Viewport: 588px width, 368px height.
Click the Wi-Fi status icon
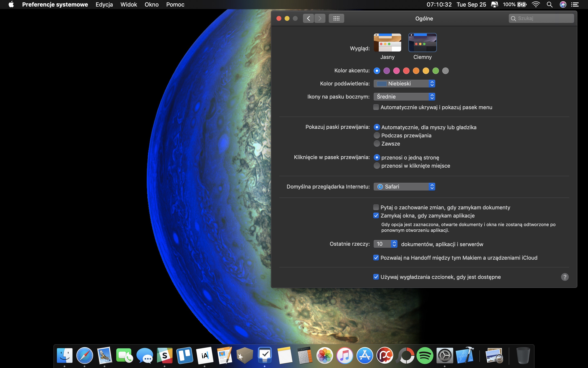(x=536, y=4)
